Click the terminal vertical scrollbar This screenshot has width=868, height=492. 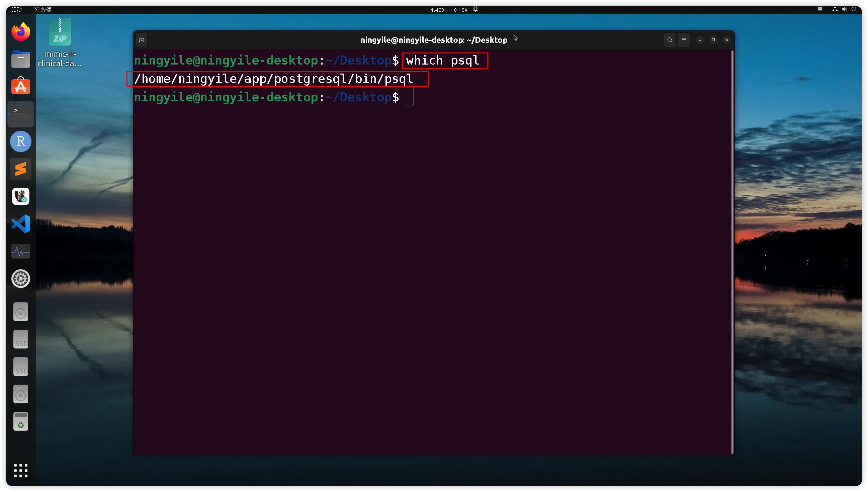(x=732, y=252)
